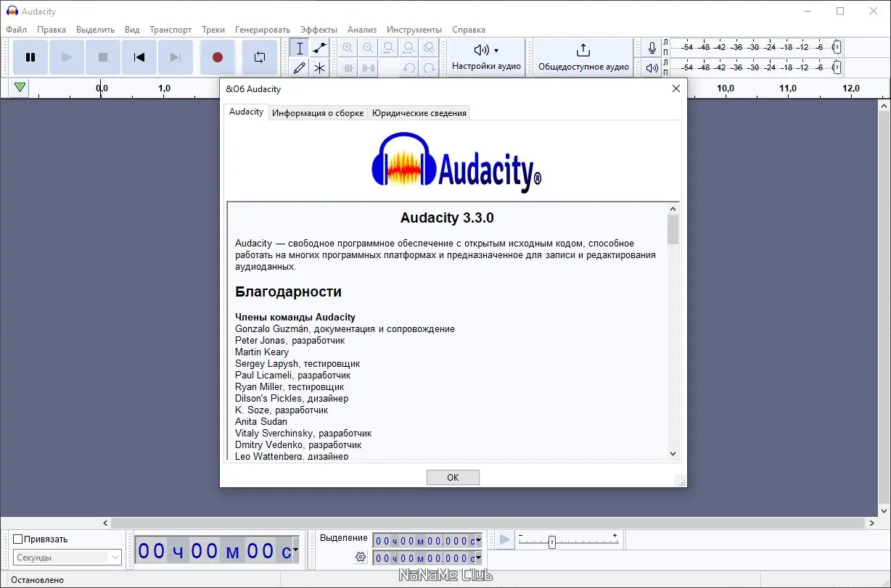
Task: Click the horizontal scrollbar left arrow
Action: click(106, 523)
